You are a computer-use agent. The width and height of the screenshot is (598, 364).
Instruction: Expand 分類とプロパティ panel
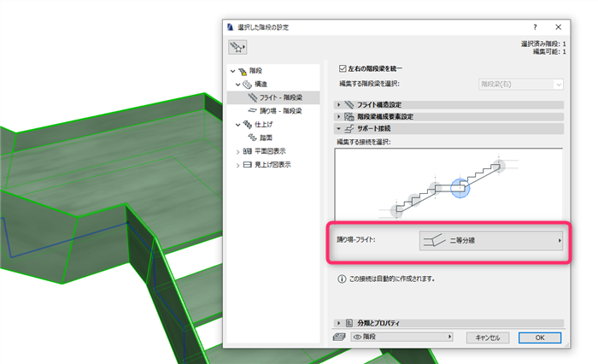click(338, 323)
